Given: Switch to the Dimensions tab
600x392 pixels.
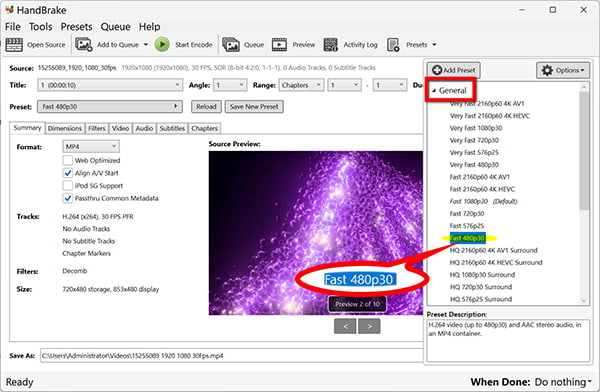Looking at the screenshot, I should click(65, 128).
